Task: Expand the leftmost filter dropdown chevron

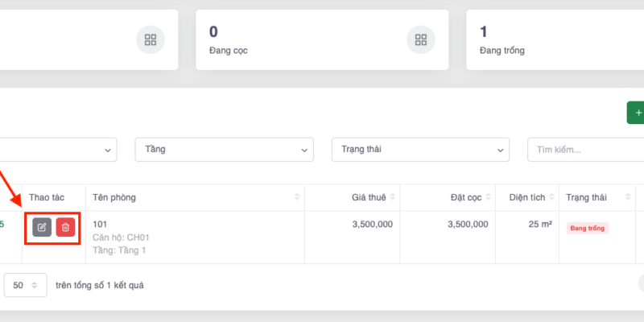Action: [108, 150]
